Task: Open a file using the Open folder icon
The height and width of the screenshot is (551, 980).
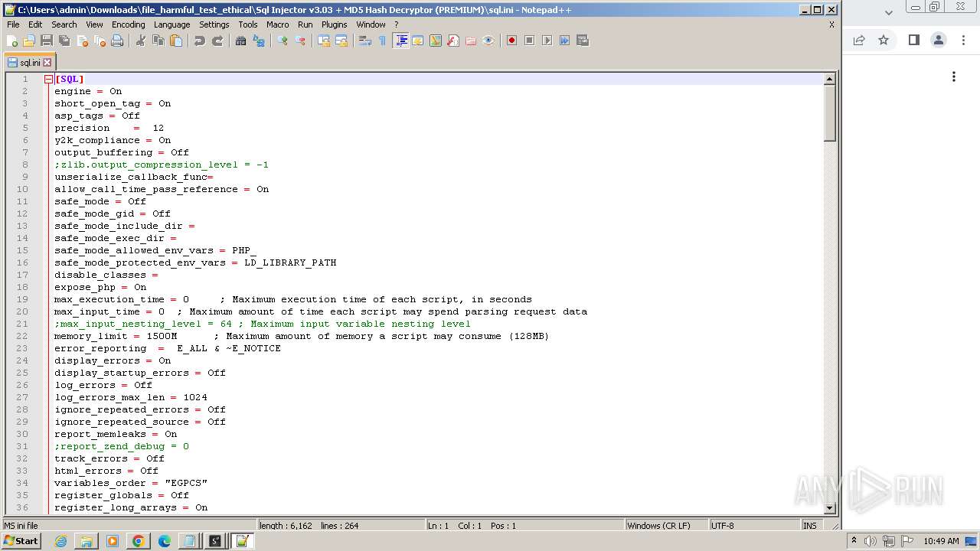Action: pyautogui.click(x=29, y=41)
